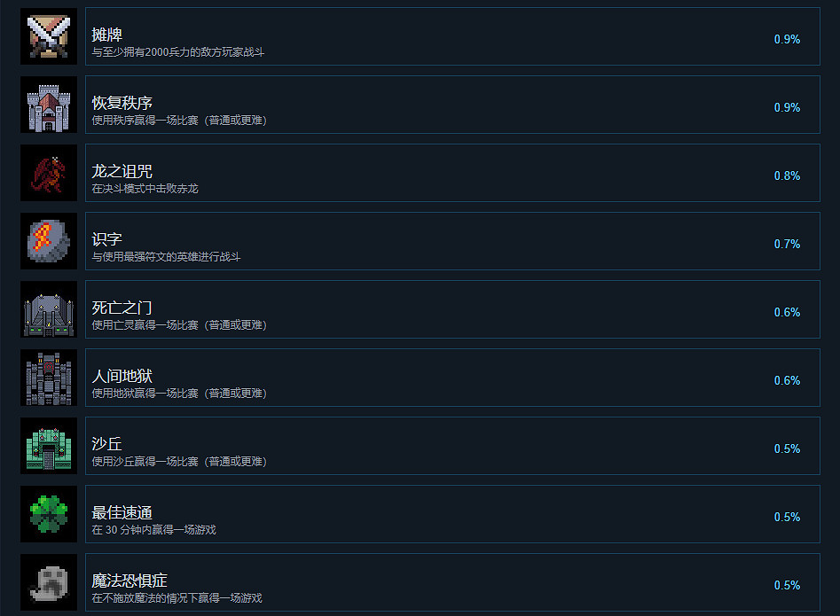Select the four-leaf clover 最佳速通 icon

coord(49,514)
